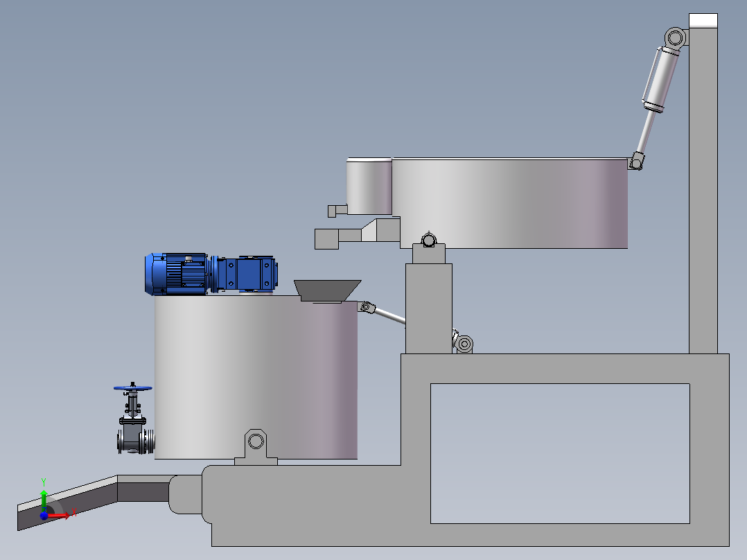Select the horizontal pipe section feeding the chute
Viewport: 747px width, 560px height.
(x=144, y=489)
